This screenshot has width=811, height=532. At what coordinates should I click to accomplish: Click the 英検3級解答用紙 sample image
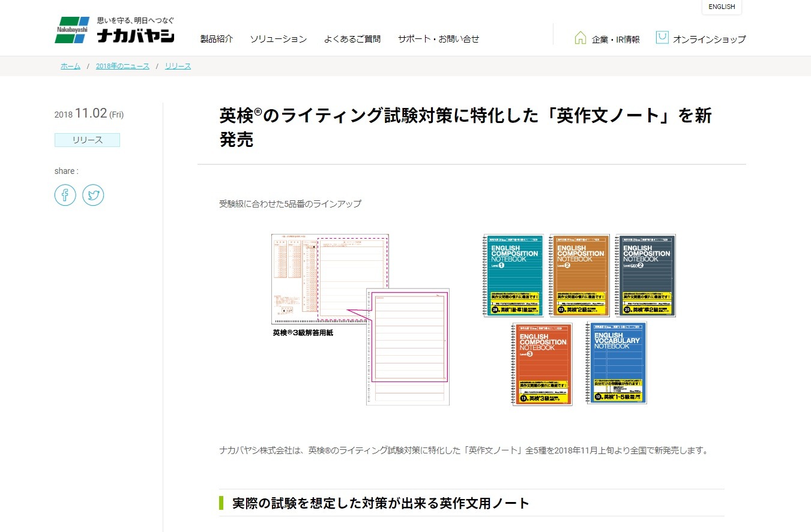click(329, 279)
